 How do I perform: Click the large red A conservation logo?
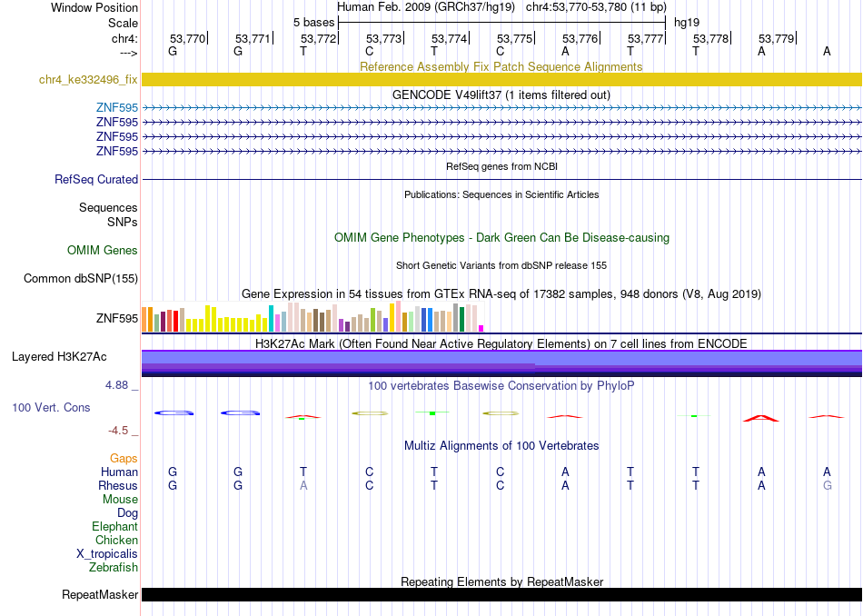point(760,418)
